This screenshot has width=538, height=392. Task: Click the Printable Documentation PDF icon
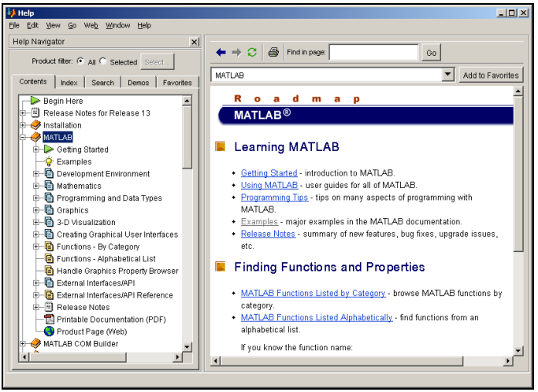tap(49, 320)
